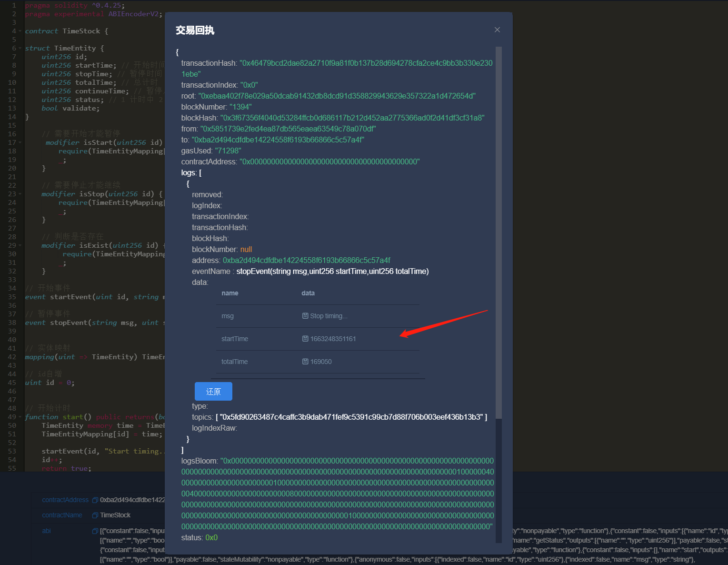
Task: Collapse the isExist modifier block
Action: 20,245
